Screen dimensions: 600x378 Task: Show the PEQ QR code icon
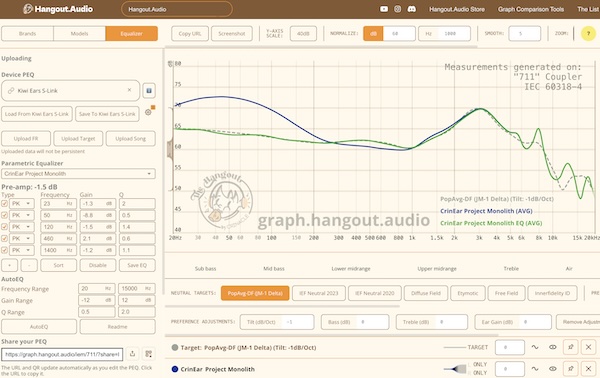[x=148, y=354]
